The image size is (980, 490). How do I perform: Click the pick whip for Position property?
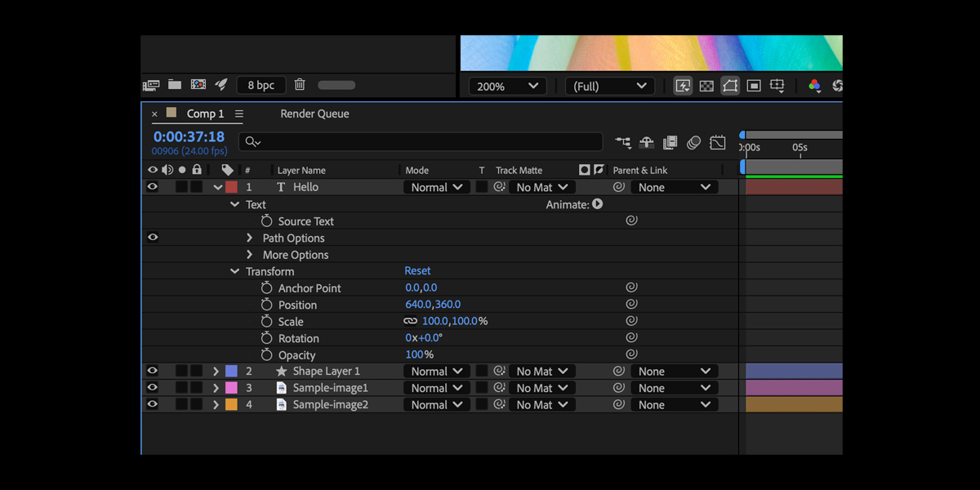[x=631, y=305]
